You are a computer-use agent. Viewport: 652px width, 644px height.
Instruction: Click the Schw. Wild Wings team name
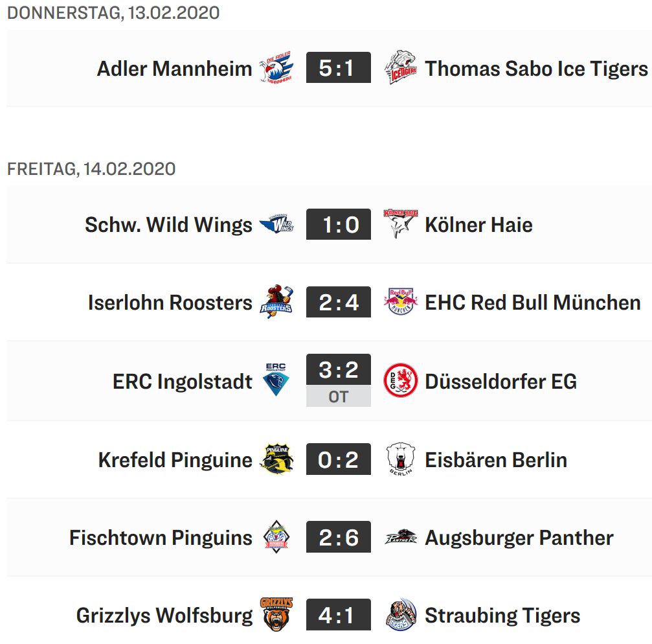[168, 225]
